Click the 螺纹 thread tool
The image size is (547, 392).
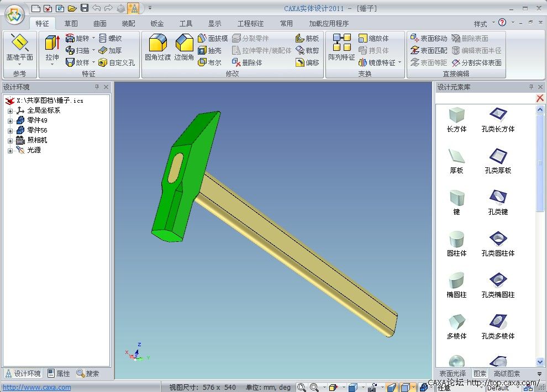(x=111, y=38)
